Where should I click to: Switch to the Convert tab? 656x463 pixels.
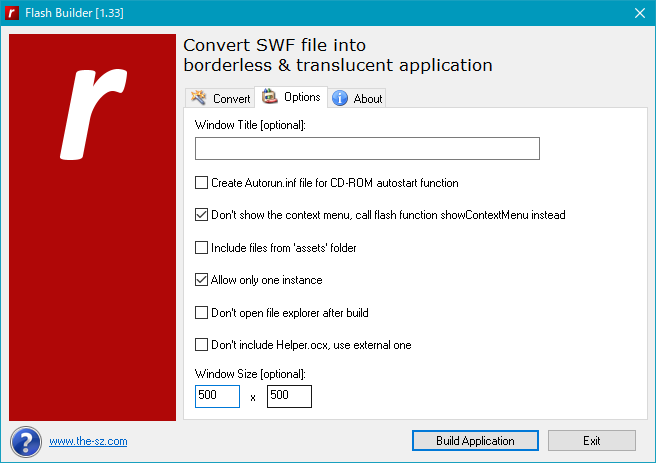[x=220, y=98]
